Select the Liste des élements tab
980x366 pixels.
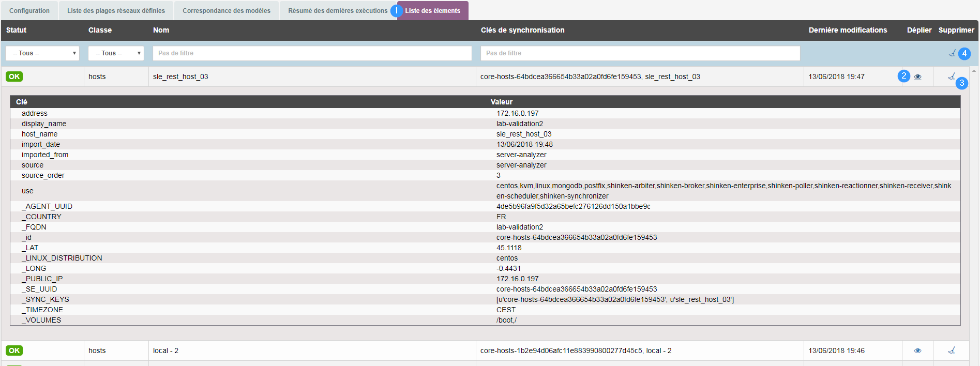432,11
